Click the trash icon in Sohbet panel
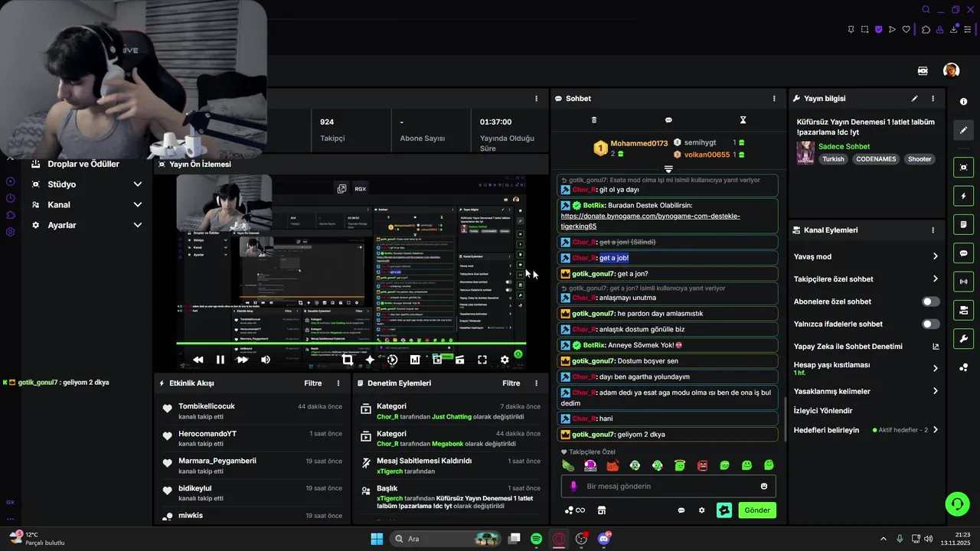 click(x=594, y=120)
